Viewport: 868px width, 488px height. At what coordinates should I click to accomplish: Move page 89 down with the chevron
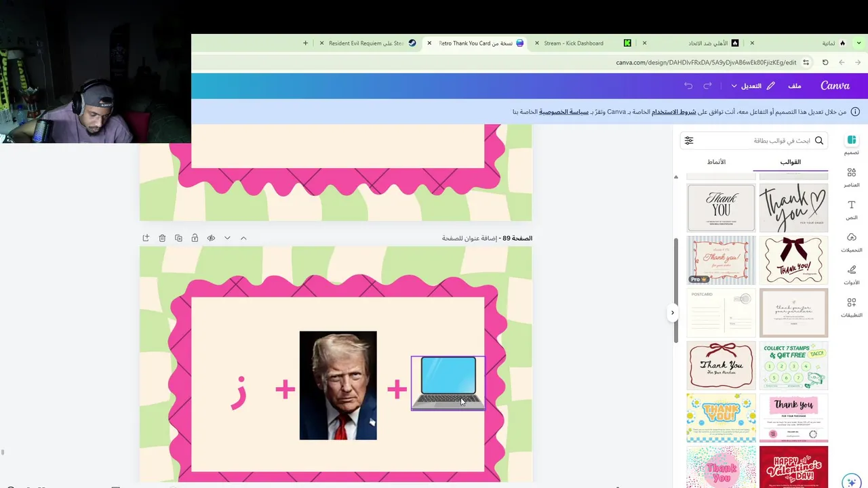click(227, 238)
